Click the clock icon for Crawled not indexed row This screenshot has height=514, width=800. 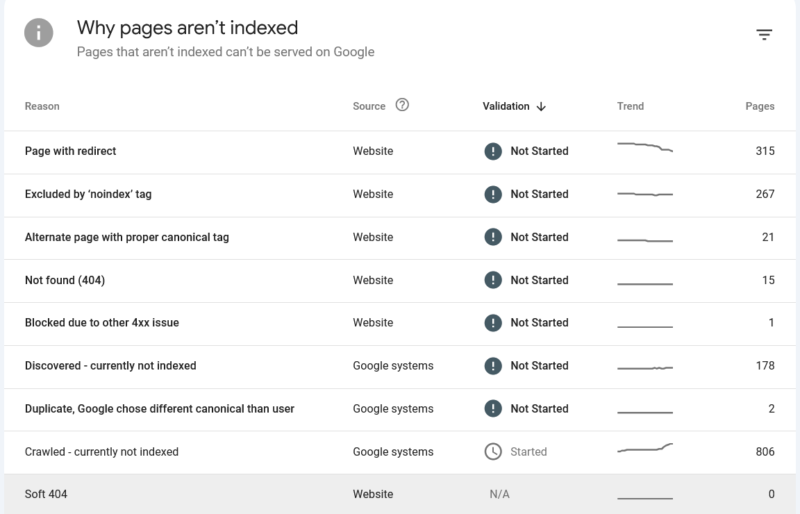click(x=493, y=451)
